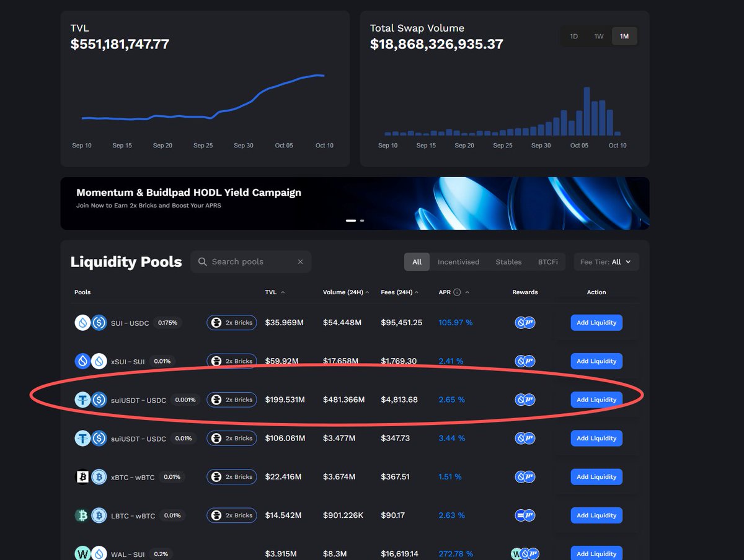Add liquidity to the xBTC – wBTC pool

[596, 477]
